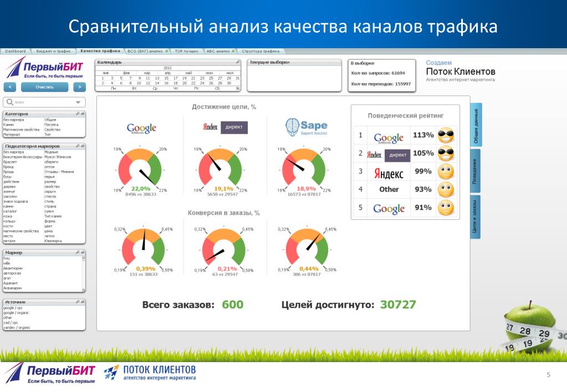Select 'yad / cpc' in Источник
The width and height of the screenshot is (567, 392).
[x=10, y=323]
